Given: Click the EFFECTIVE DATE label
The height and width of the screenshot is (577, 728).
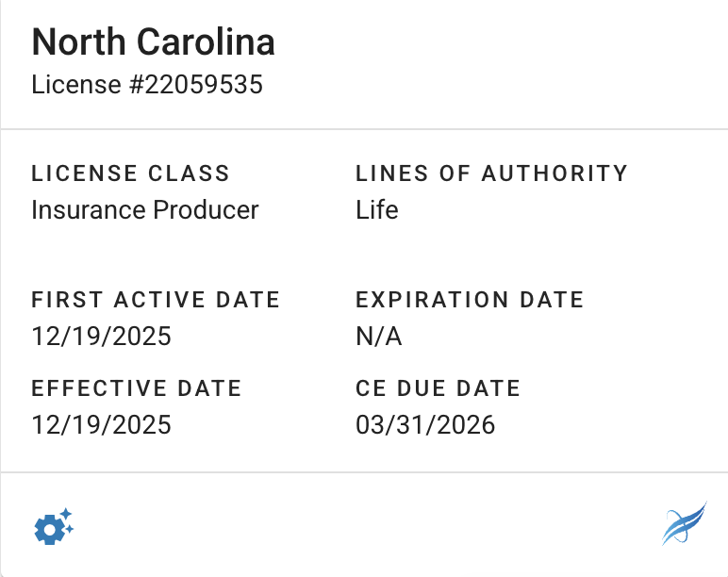Looking at the screenshot, I should tap(137, 387).
